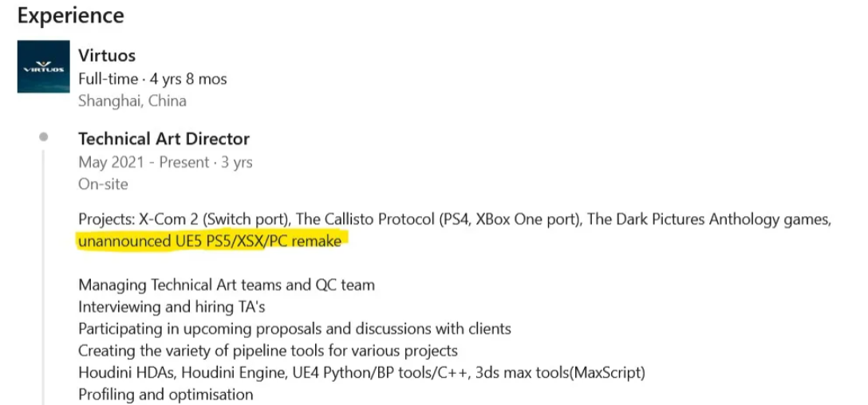The height and width of the screenshot is (405, 868).
Task: Click the highlighted unannounced UE5 remake text
Action: (210, 241)
